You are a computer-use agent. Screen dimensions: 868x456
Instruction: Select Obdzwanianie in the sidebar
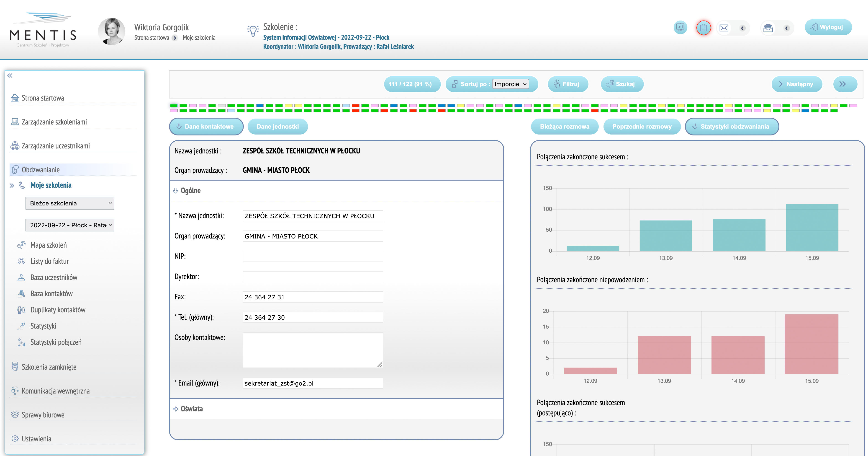(73, 170)
